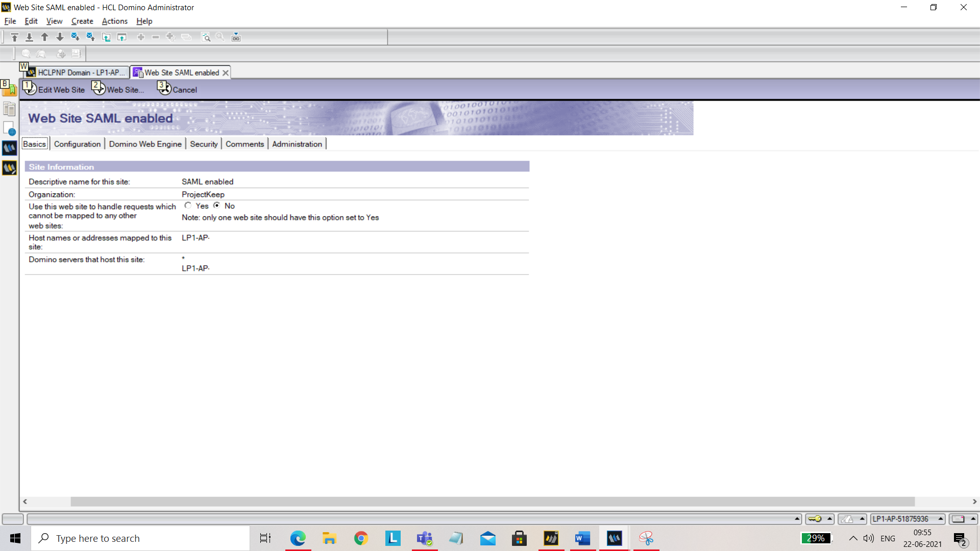Open the Domino Web Engine tab
This screenshot has width=980, height=551.
coord(145,143)
